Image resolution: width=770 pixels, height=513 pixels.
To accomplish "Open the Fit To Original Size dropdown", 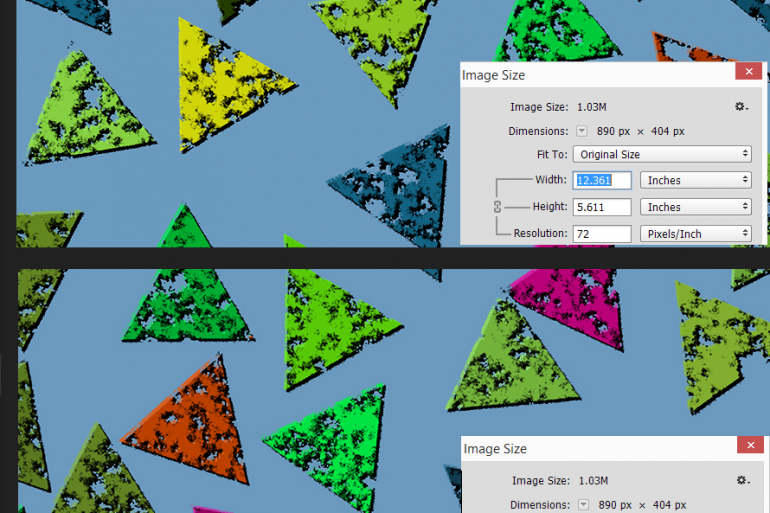I will click(661, 155).
